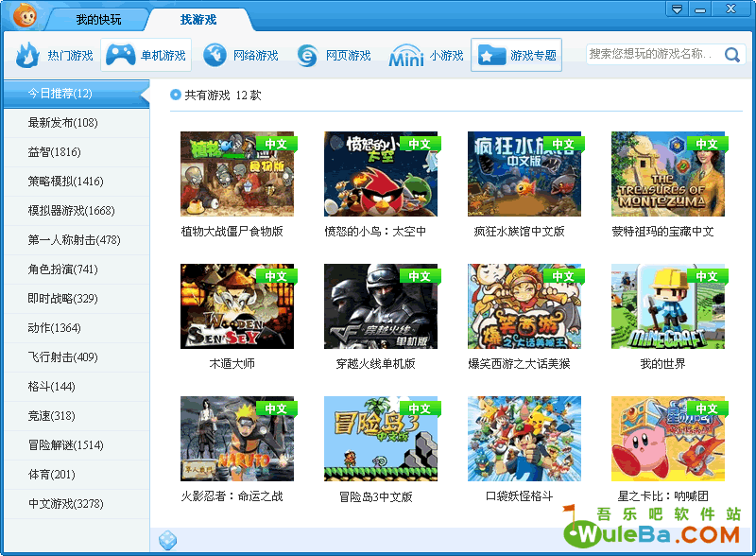Image resolution: width=756 pixels, height=556 pixels.
Task: Open Minecraft game thumbnail
Action: pos(668,306)
